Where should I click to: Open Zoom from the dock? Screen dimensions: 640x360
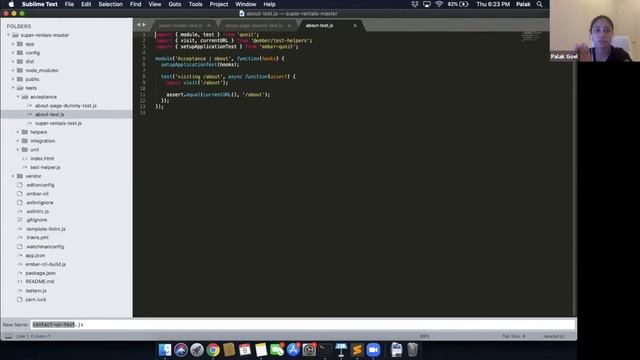point(373,350)
